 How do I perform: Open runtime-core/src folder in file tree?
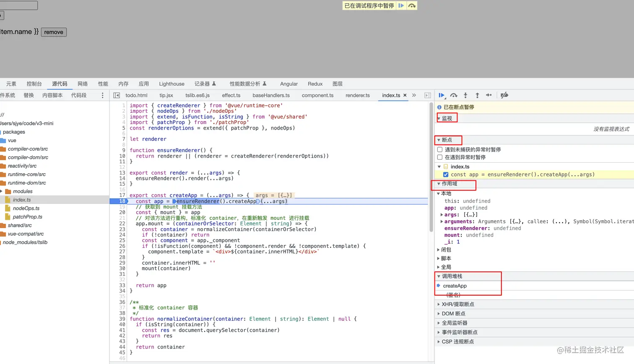(26, 174)
